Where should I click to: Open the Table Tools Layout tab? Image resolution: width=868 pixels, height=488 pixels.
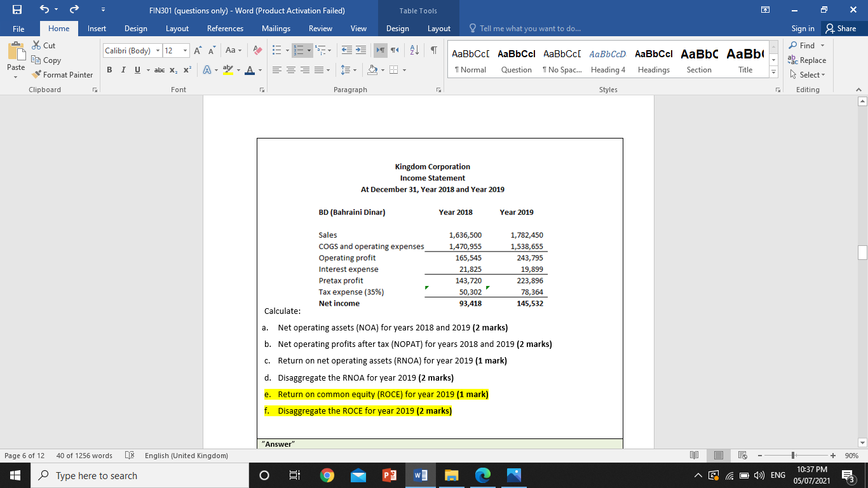[x=438, y=29]
